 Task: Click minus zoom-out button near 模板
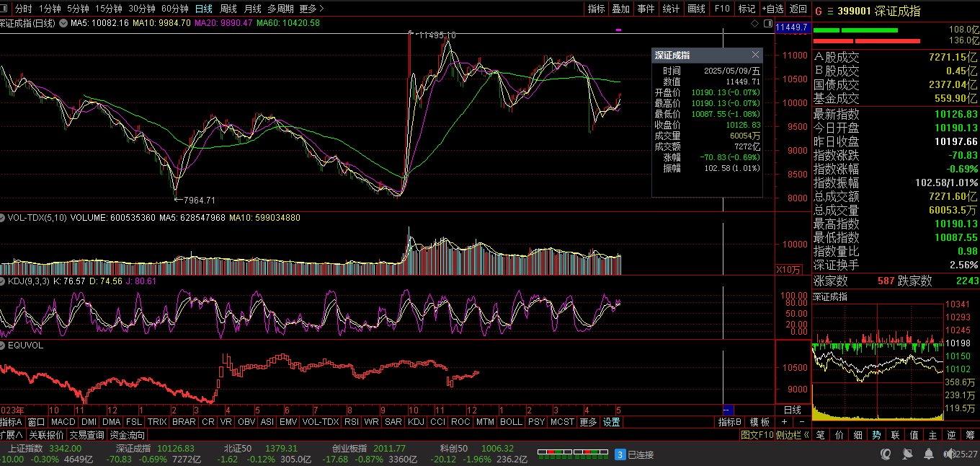[801, 422]
